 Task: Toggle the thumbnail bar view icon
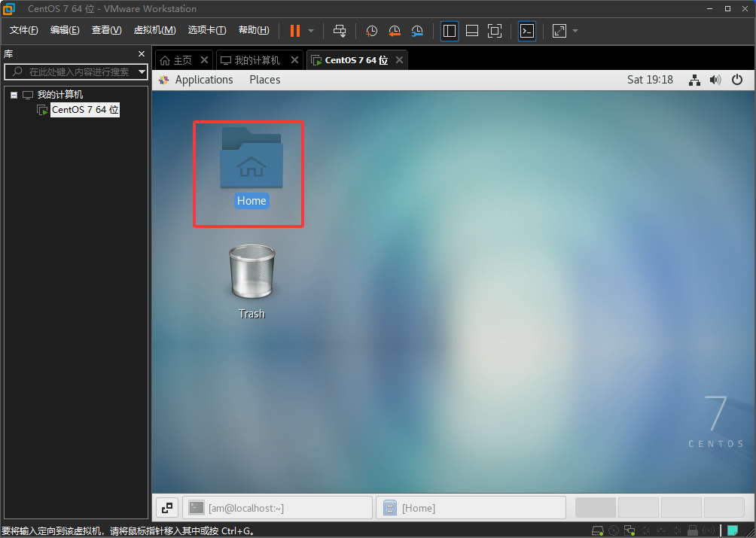click(x=472, y=31)
